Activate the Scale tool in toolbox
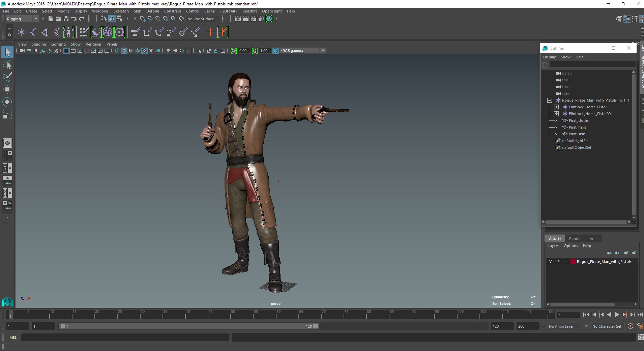The image size is (644, 351). pos(7,114)
